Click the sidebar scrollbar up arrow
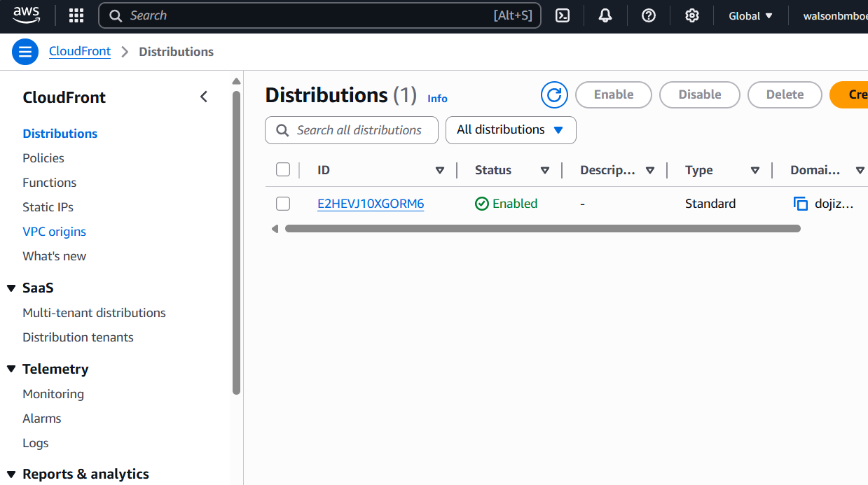This screenshot has height=485, width=868. tap(236, 81)
